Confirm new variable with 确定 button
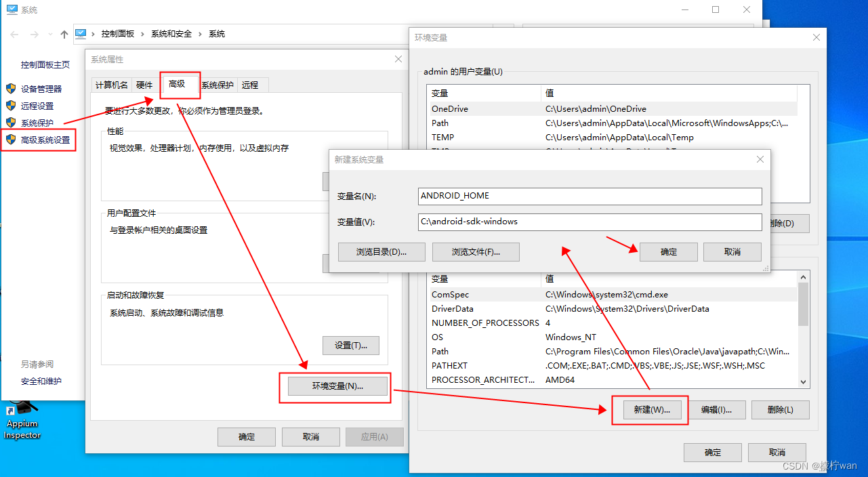Viewport: 868px width, 477px height. coord(668,251)
